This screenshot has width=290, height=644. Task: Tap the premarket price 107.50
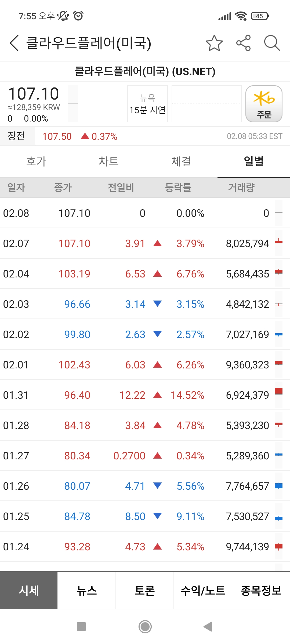tap(57, 137)
